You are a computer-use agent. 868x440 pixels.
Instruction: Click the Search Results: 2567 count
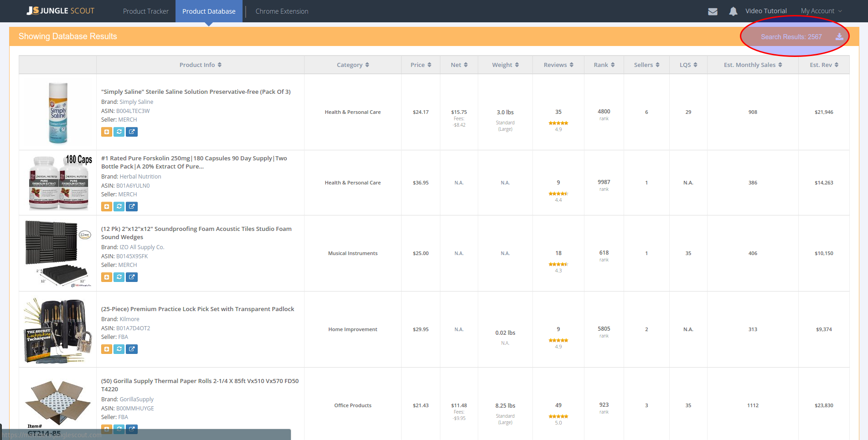pyautogui.click(x=791, y=37)
